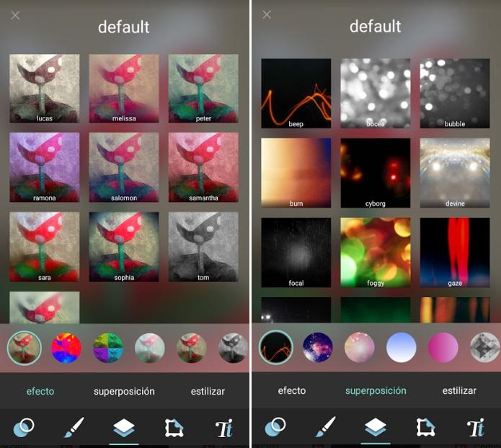
Task: Open the borders frame tool, left screen
Action: click(174, 428)
